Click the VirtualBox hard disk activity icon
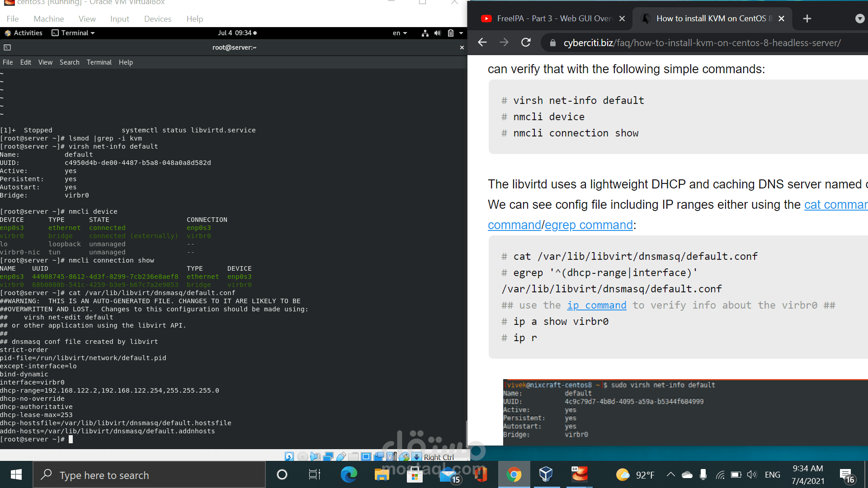This screenshot has height=488, width=868. click(289, 456)
